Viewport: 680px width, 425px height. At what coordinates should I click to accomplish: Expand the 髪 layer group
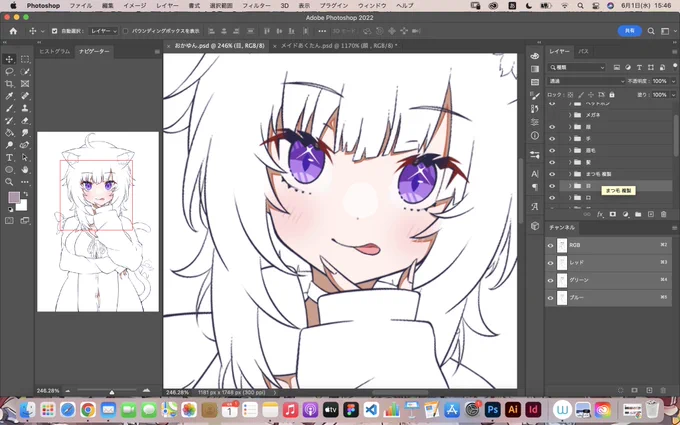point(570,162)
